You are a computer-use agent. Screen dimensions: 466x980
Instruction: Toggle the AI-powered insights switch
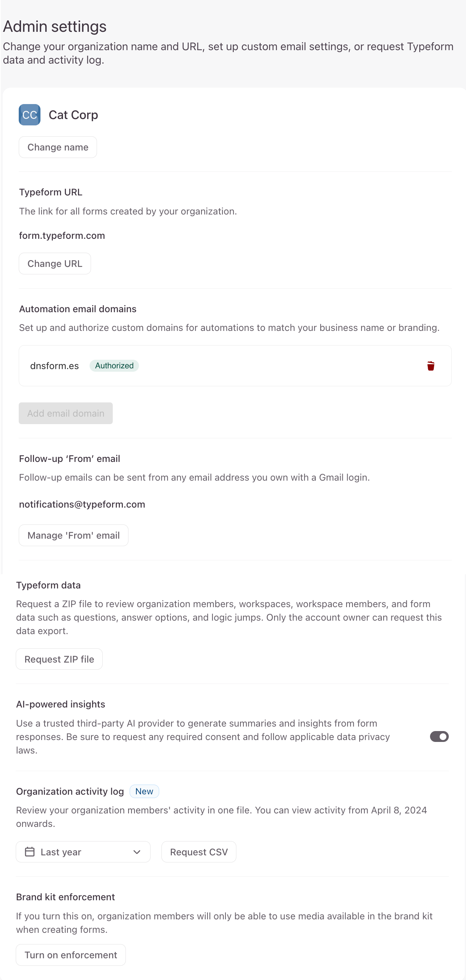439,737
